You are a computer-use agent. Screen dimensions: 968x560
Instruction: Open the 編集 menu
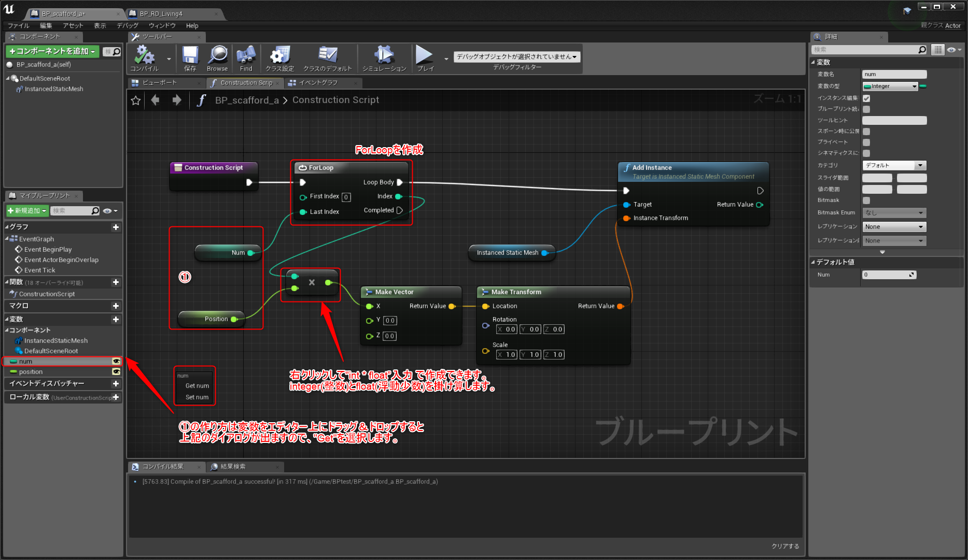46,26
